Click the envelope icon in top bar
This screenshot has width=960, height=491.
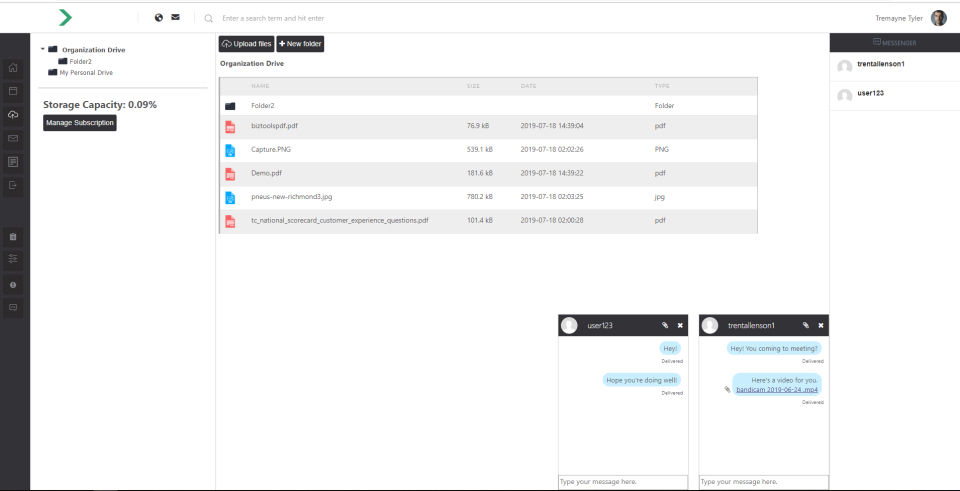click(176, 18)
